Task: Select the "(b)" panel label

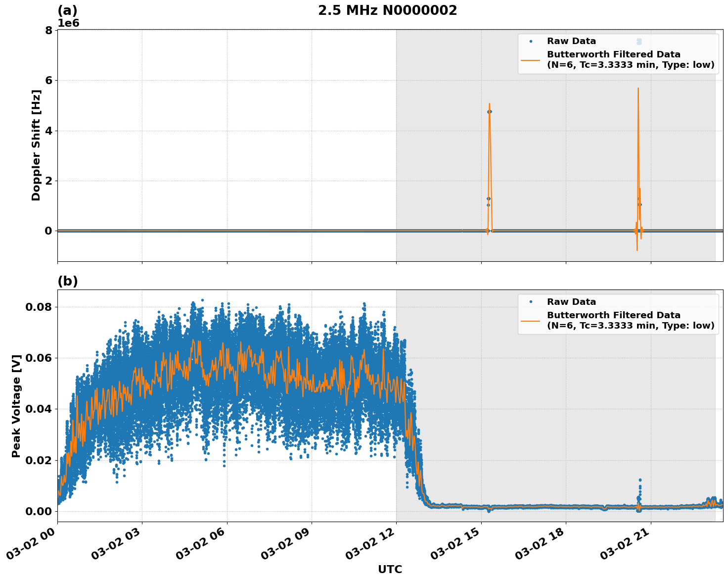Action: [68, 281]
